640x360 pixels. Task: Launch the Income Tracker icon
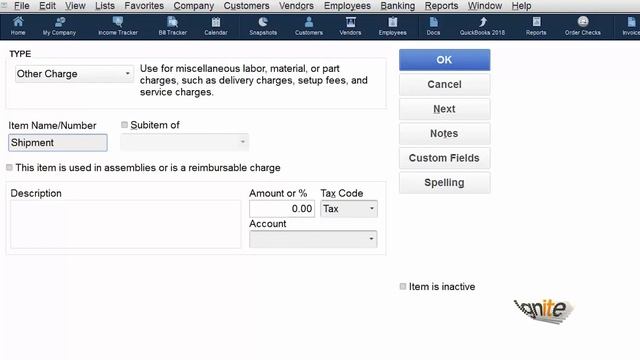pos(118,26)
